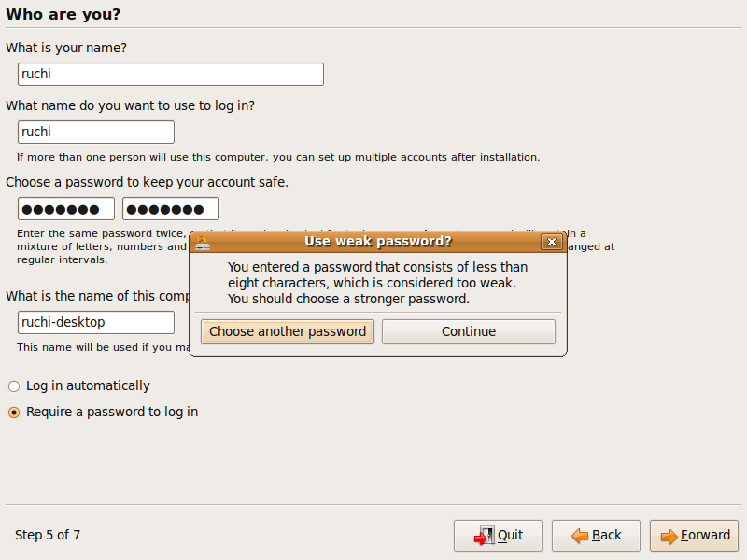Click the Quit door icon
The image size is (747, 560).
[x=483, y=536]
